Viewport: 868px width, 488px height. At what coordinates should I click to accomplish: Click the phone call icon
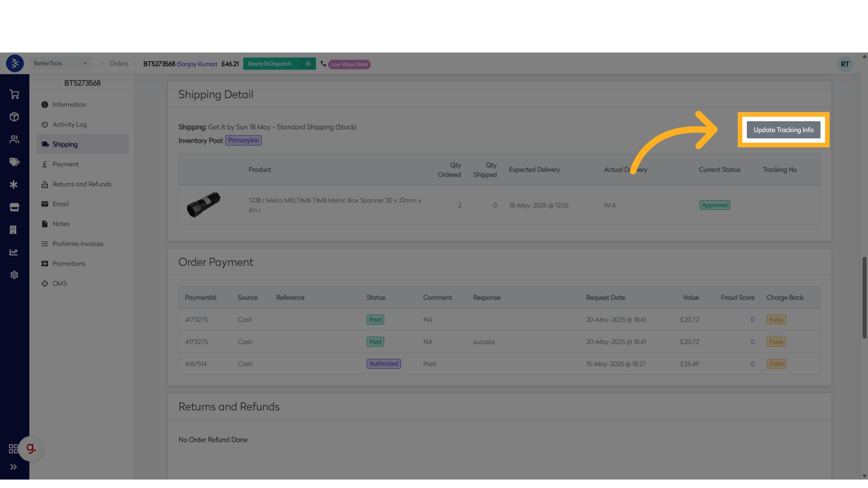pyautogui.click(x=323, y=64)
